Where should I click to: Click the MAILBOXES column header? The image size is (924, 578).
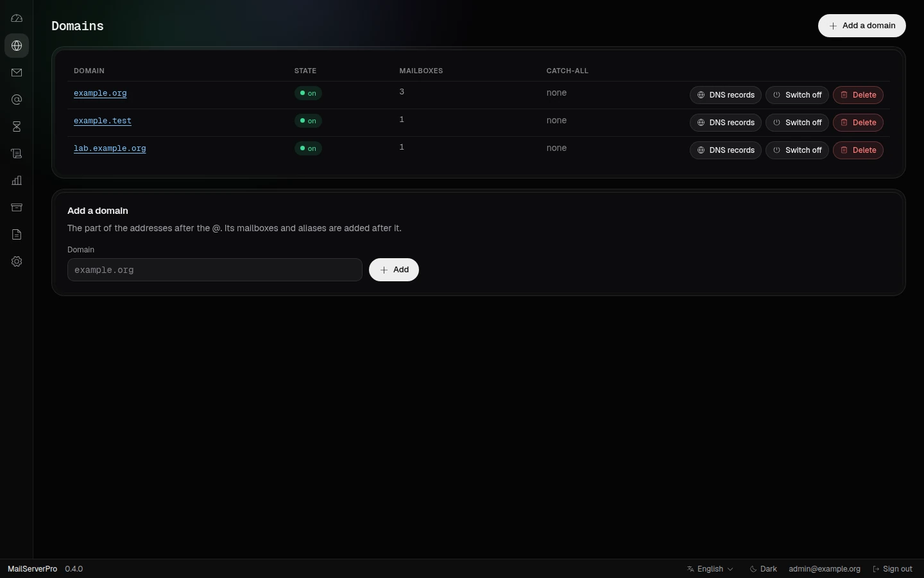[421, 71]
